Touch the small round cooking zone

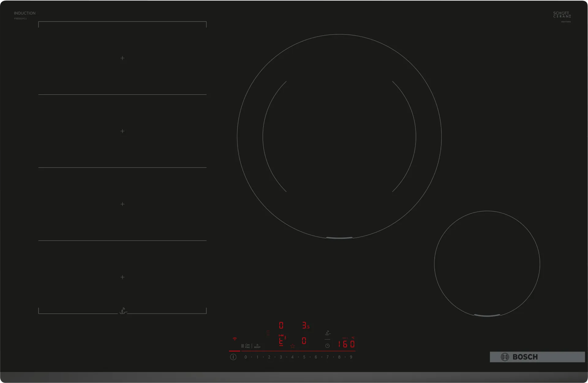pos(487,264)
